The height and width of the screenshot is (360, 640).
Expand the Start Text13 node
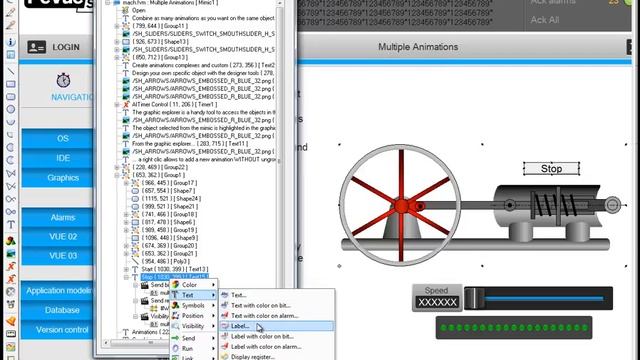pyautogui.click(x=127, y=269)
